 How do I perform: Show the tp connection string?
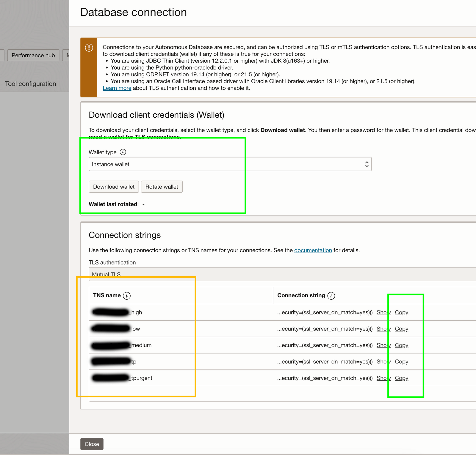pyautogui.click(x=383, y=362)
